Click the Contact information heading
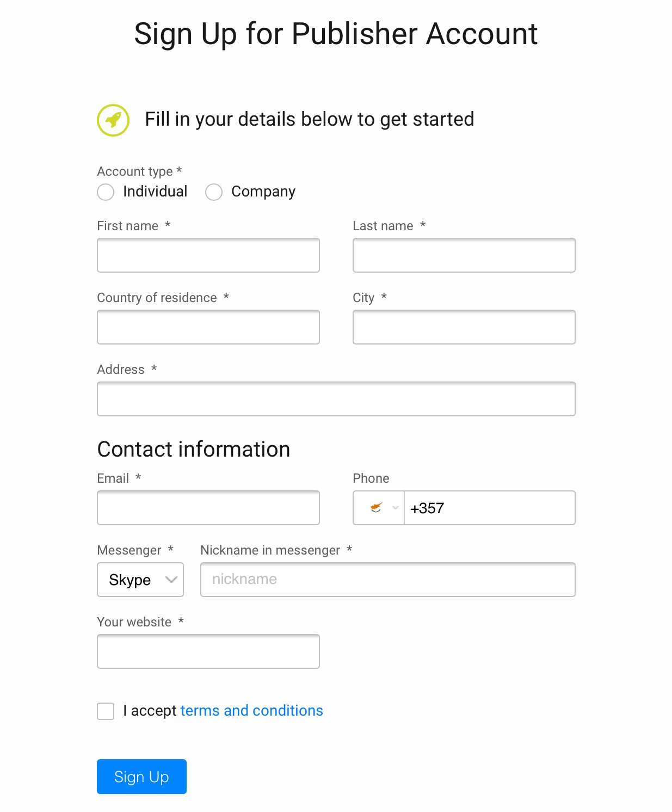Viewport: 672px width, 812px height. coord(194,450)
